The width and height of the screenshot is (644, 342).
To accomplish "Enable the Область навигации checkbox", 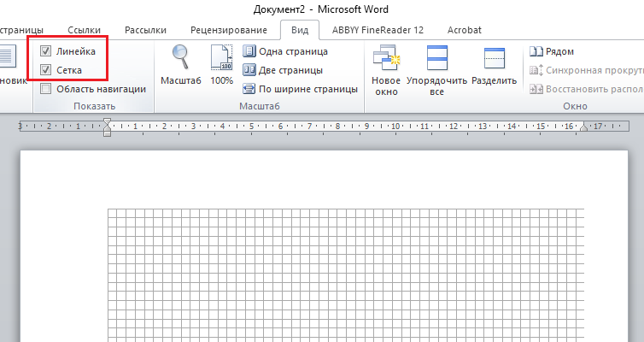I will 45,89.
